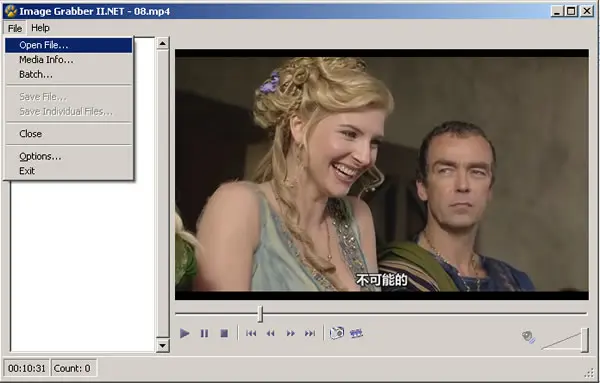Jump to the end of the video
600x383 pixels.
tap(310, 333)
